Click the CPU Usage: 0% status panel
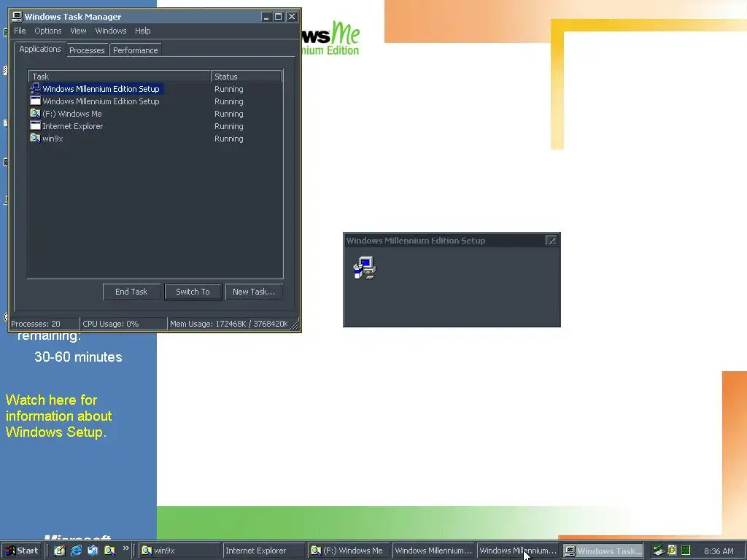Image resolution: width=747 pixels, height=560 pixels. point(123,324)
